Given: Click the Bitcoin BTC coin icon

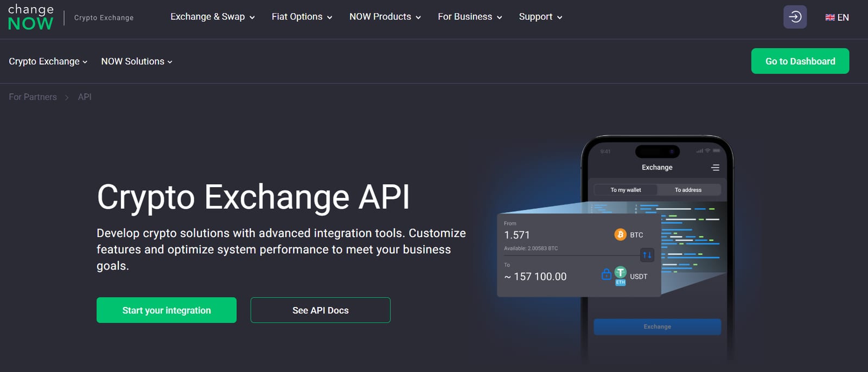Looking at the screenshot, I should [x=620, y=235].
